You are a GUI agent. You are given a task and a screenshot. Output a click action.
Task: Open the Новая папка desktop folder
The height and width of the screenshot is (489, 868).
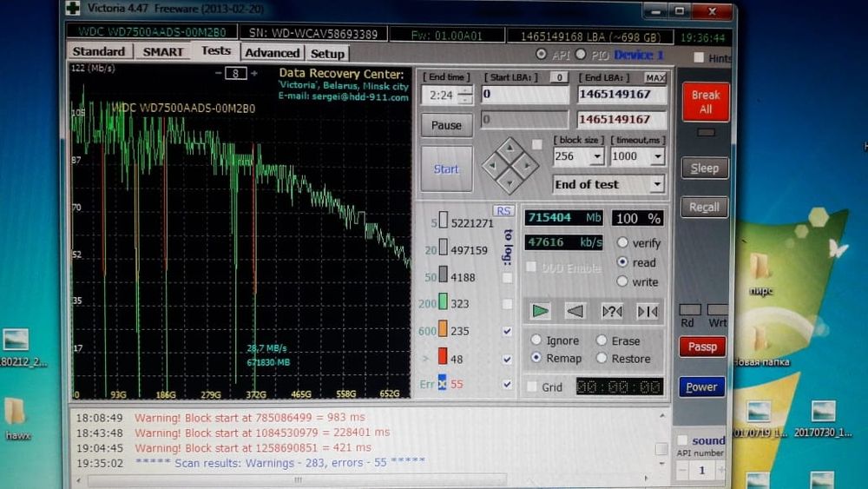pos(762,346)
